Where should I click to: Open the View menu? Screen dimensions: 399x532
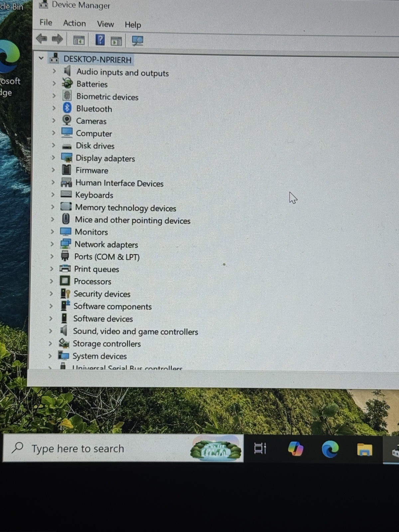(105, 24)
